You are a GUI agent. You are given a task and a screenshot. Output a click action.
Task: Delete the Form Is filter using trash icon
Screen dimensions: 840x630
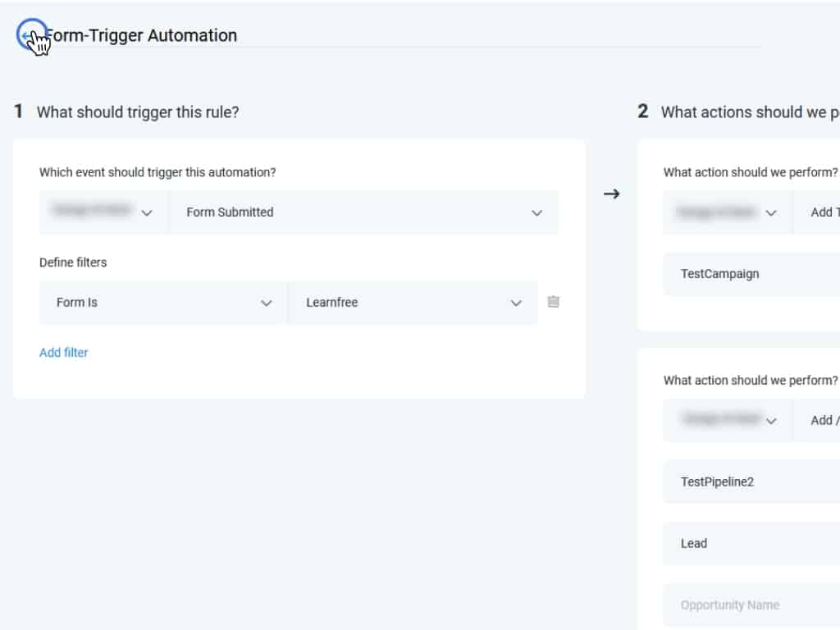click(x=554, y=302)
